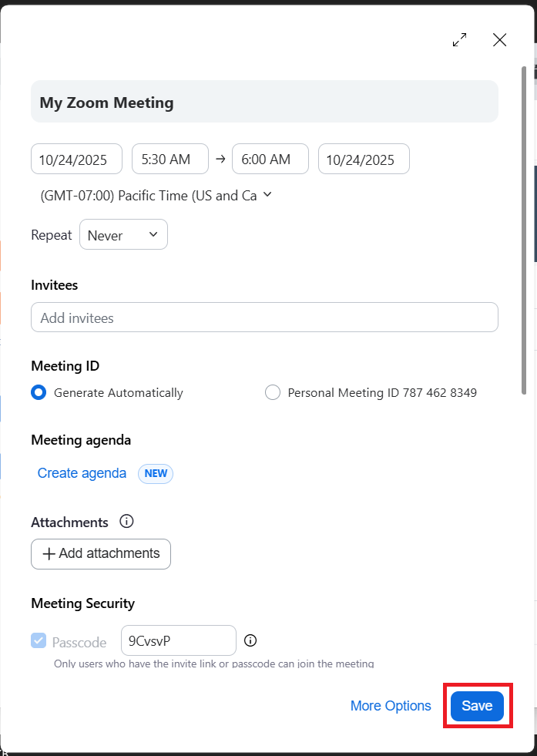Screen dimensions: 537x756
Task: Click the Attachments info icon
Action: [x=127, y=522]
